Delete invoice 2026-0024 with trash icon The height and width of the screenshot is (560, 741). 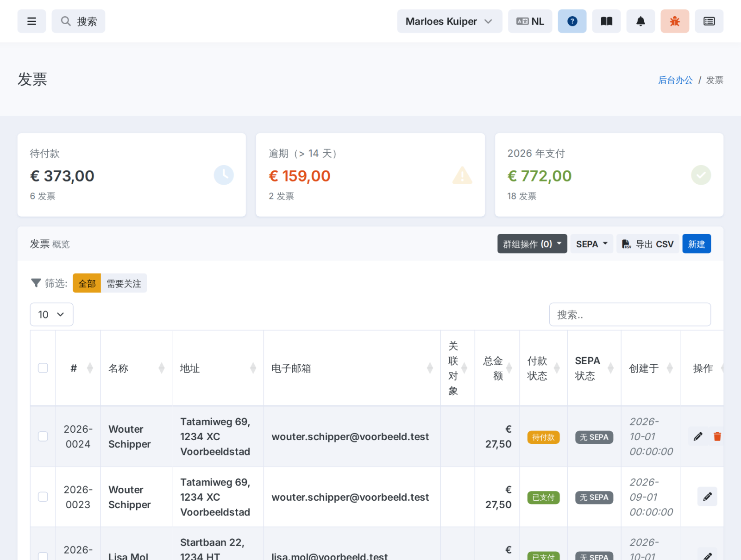point(717,436)
